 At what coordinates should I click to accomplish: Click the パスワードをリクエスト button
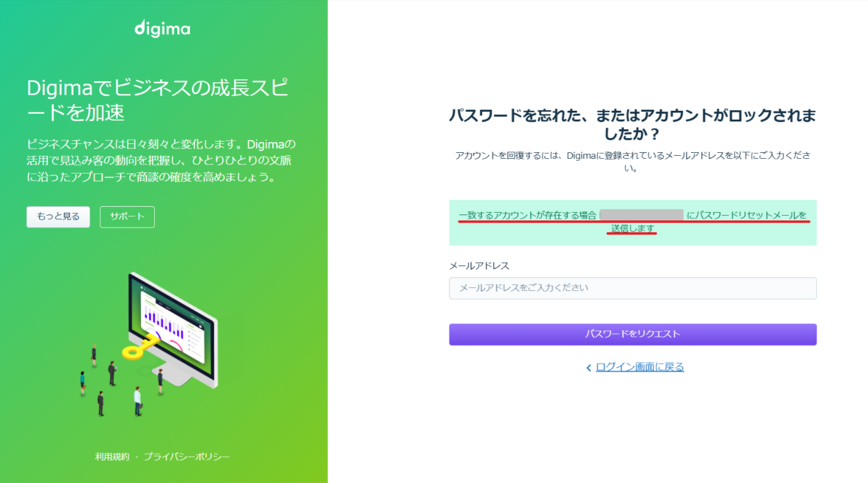633,334
